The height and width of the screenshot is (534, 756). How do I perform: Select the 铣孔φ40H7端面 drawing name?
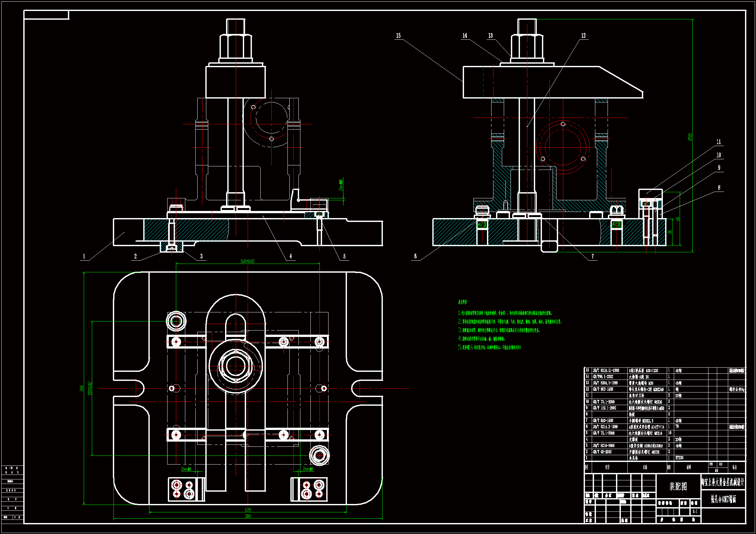coord(723,499)
